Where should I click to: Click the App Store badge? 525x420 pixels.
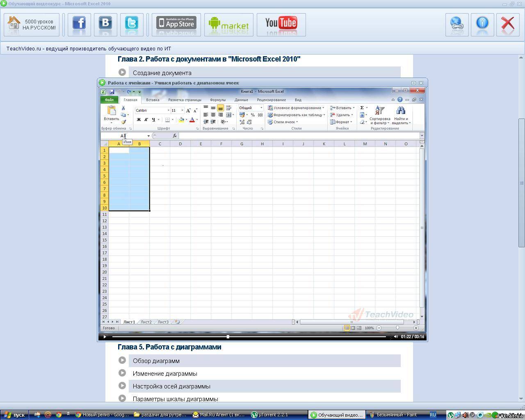[x=176, y=25]
